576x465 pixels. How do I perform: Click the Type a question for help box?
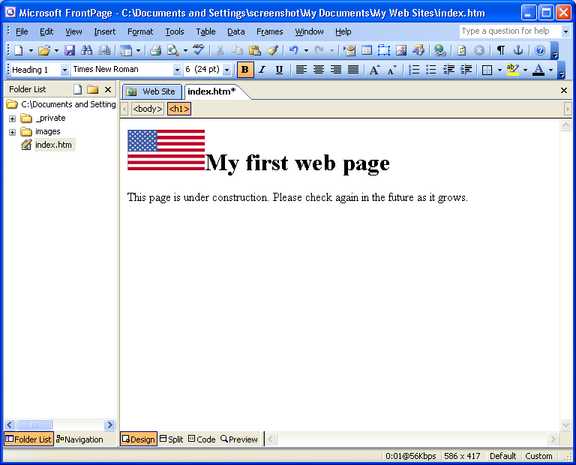pyautogui.click(x=510, y=32)
